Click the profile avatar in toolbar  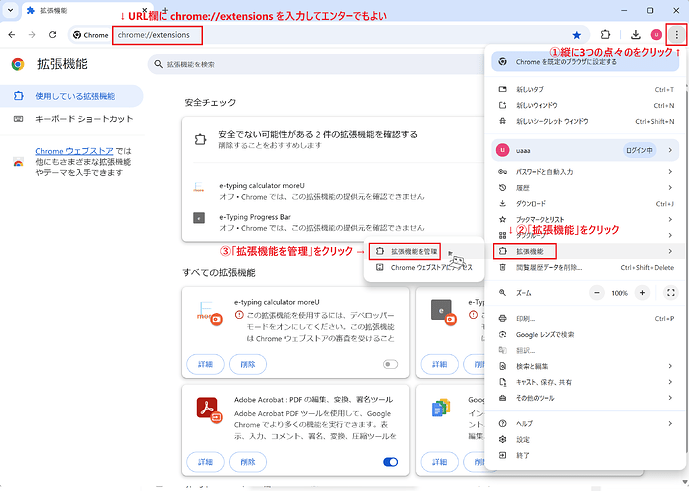[656, 35]
